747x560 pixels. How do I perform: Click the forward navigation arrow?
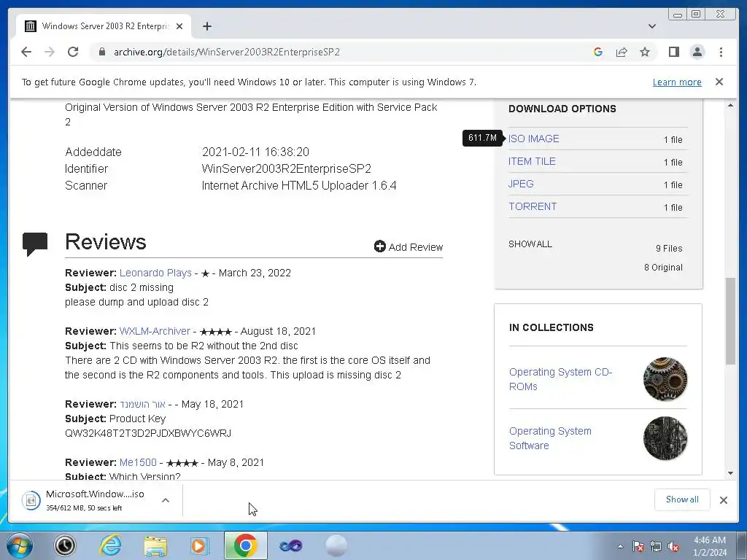[50, 52]
